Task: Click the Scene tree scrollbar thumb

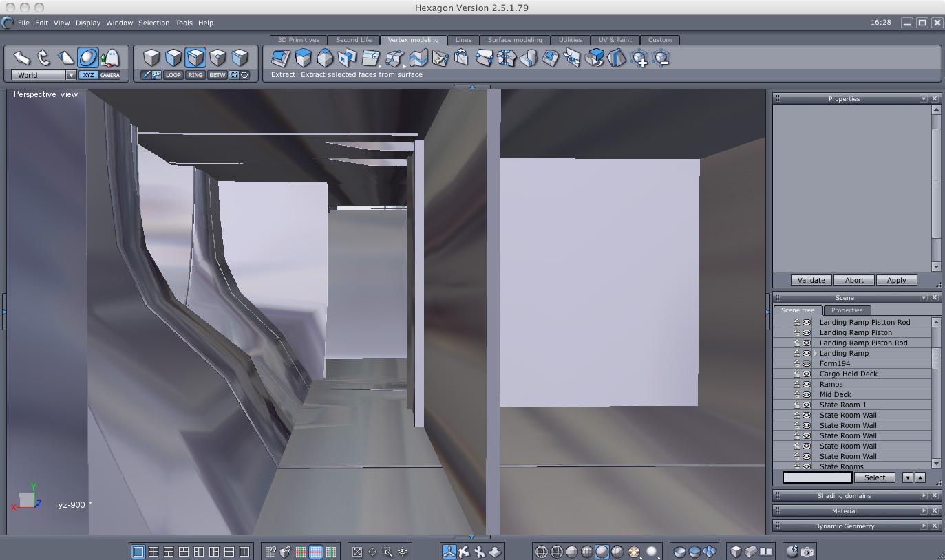Action: point(936,358)
